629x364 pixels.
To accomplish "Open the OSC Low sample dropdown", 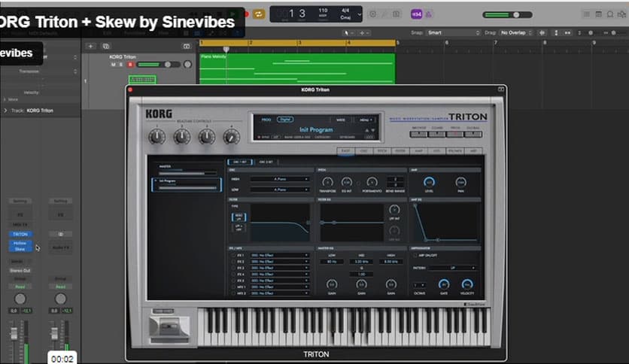I will point(280,190).
